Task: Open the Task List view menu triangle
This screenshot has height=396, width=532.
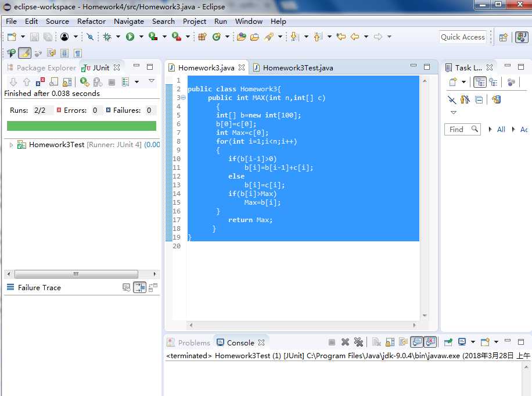Action: [x=454, y=112]
